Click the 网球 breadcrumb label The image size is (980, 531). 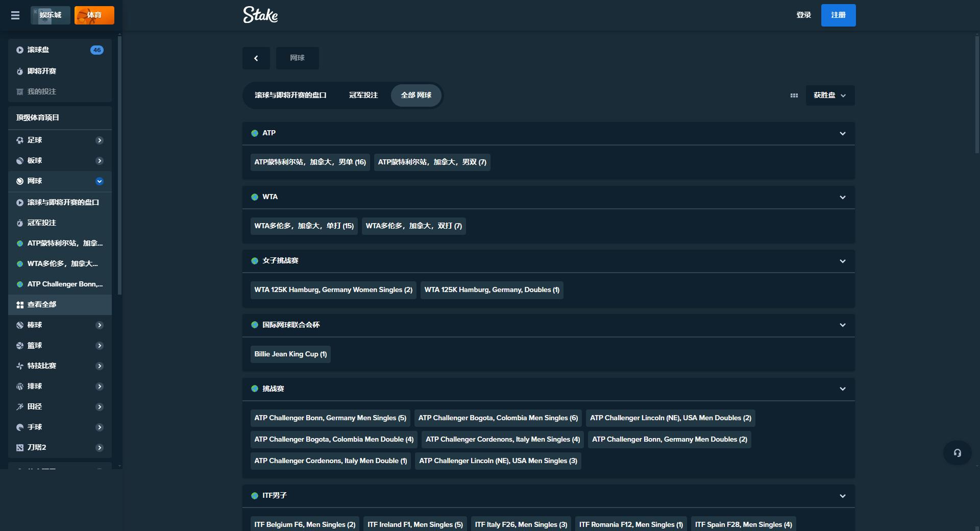297,58
